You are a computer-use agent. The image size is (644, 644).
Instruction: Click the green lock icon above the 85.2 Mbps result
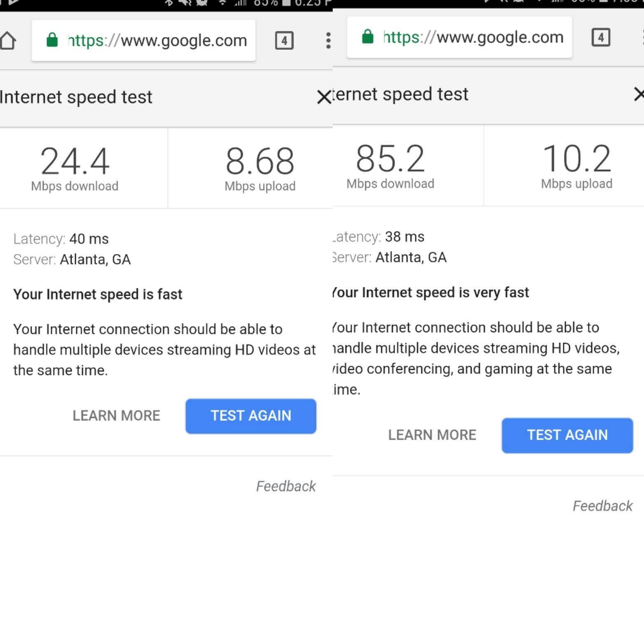367,37
